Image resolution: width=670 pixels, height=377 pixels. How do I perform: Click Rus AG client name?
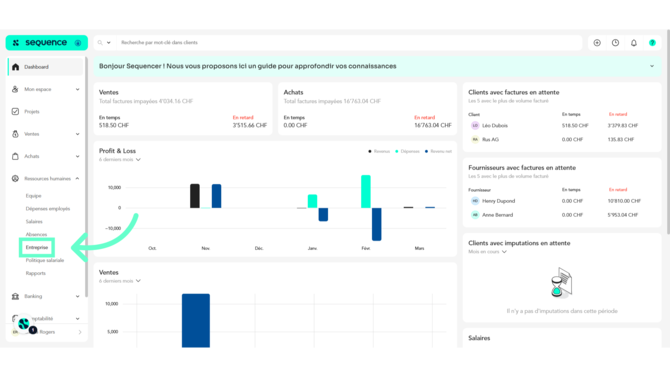pyautogui.click(x=491, y=139)
